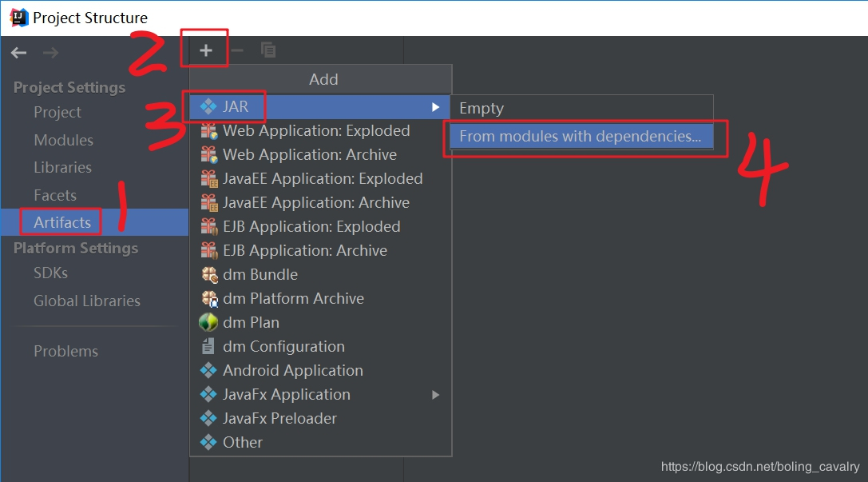Expand the JAR submenu arrow
The height and width of the screenshot is (482, 868).
[x=436, y=107]
